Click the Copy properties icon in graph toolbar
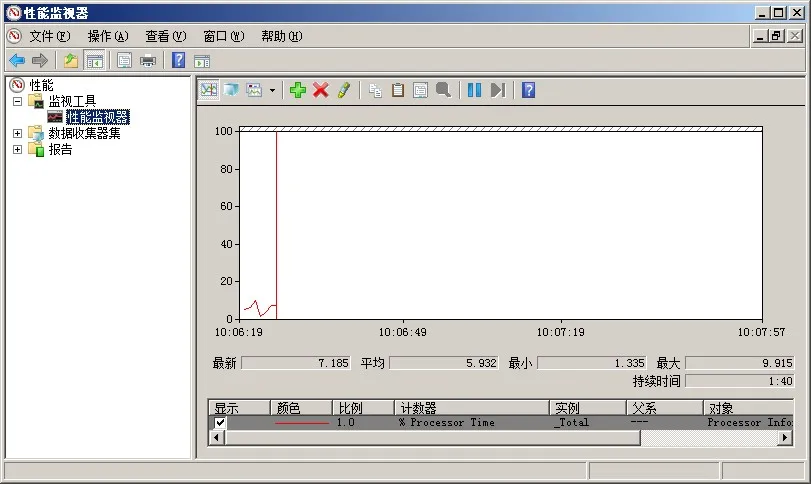 tap(376, 90)
